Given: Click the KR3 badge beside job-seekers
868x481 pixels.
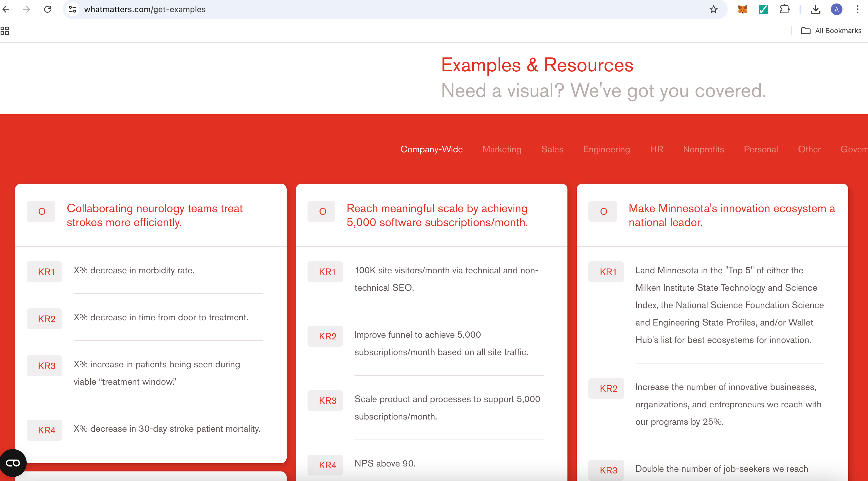Looking at the screenshot, I should (606, 470).
